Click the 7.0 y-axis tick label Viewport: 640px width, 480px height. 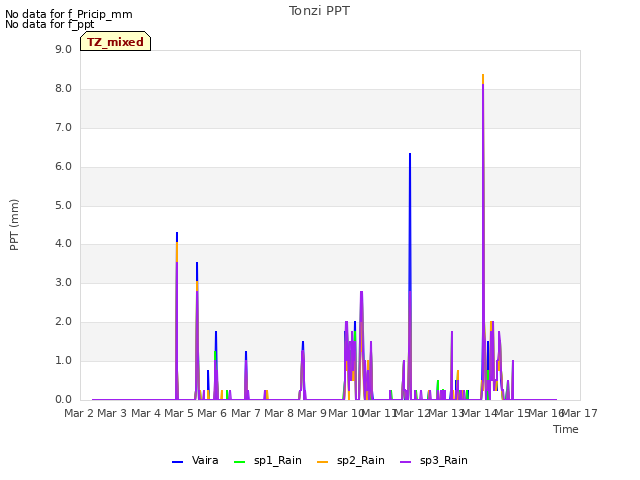(x=63, y=127)
